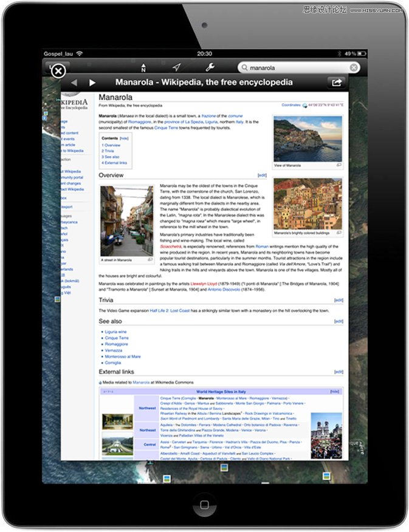Viewport: 409px width, 532px height.
Task: Go forward with the right arrow
Action: click(x=92, y=83)
